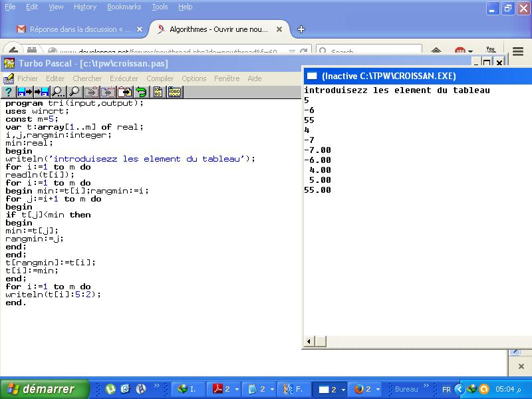
Task: Click the Turbo Pascal document system-menu icon
Action: pos(8,78)
